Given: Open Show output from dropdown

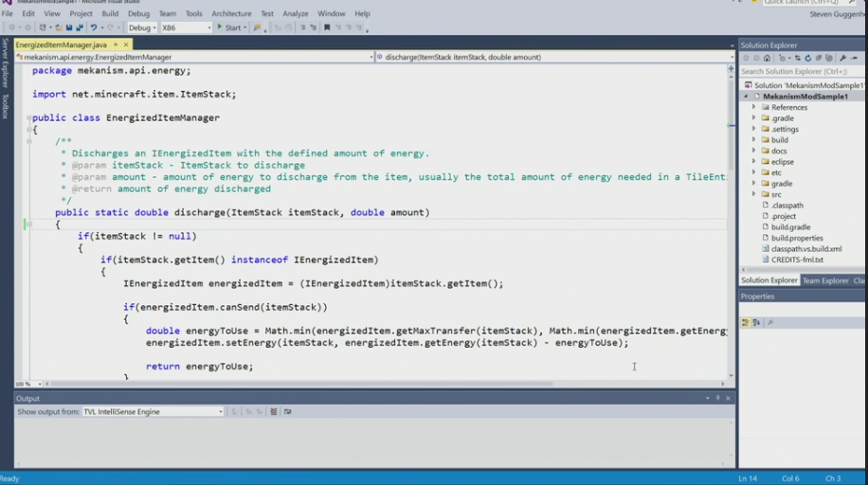Looking at the screenshot, I should coord(153,412).
